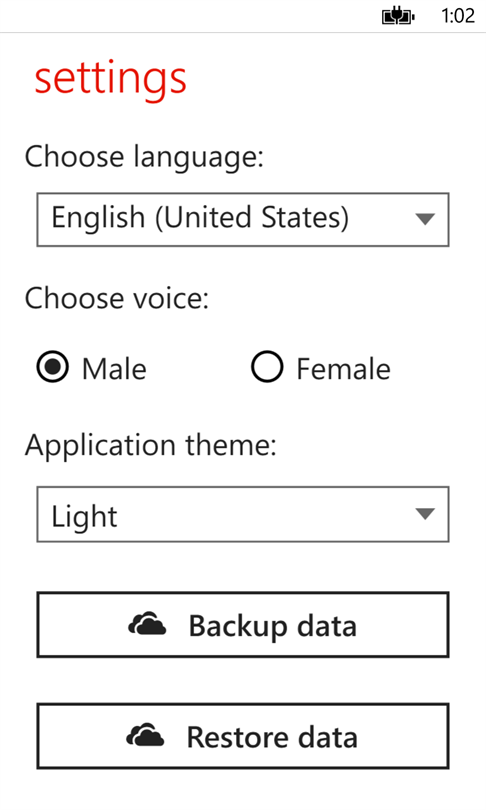Select the Male voice radio button
Viewport: 486px width, 810px height.
coord(53,367)
